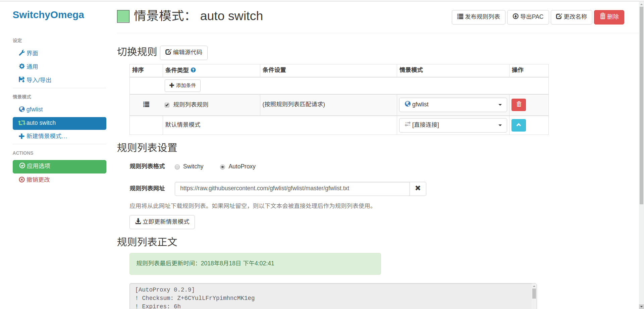Click the 默认情景模式 label
This screenshot has height=309, width=644.
[x=183, y=125]
